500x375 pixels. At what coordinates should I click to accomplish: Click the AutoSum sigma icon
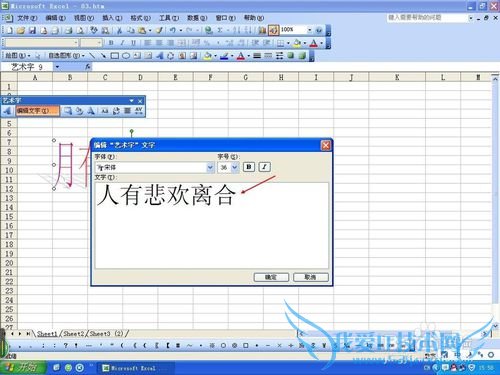220,31
